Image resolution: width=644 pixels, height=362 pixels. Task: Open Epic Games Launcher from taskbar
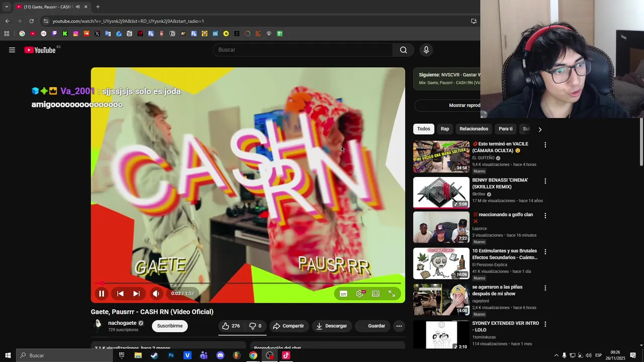(x=121, y=355)
